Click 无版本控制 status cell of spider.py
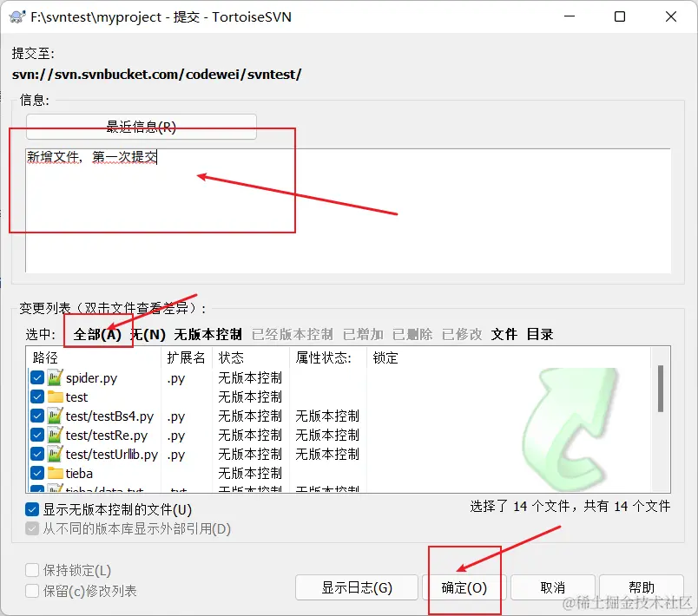698x616 pixels. (250, 377)
